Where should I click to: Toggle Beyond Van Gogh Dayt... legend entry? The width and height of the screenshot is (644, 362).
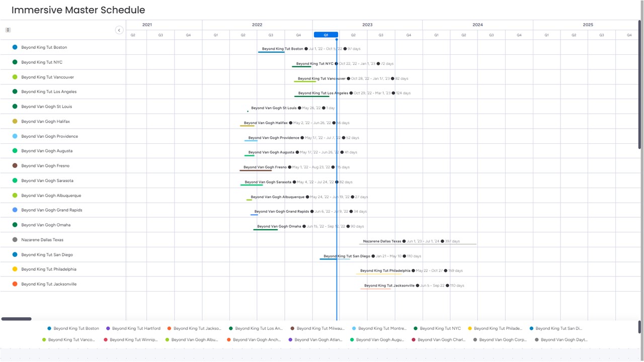[x=561, y=340]
